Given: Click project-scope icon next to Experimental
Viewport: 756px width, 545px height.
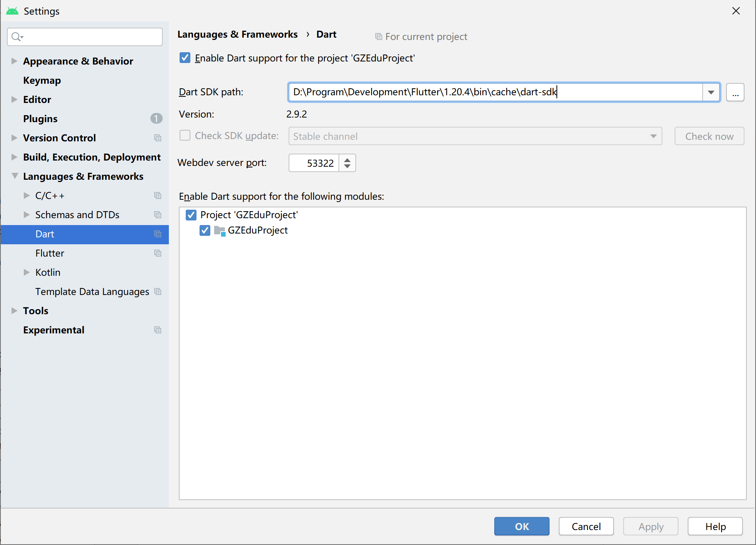Looking at the screenshot, I should 158,330.
